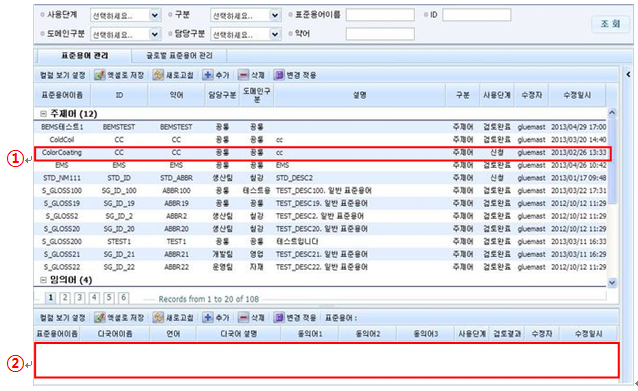Viewport: 638px width, 391px height.
Task: Click scroll up arrow of upper grid
Action: (612, 113)
